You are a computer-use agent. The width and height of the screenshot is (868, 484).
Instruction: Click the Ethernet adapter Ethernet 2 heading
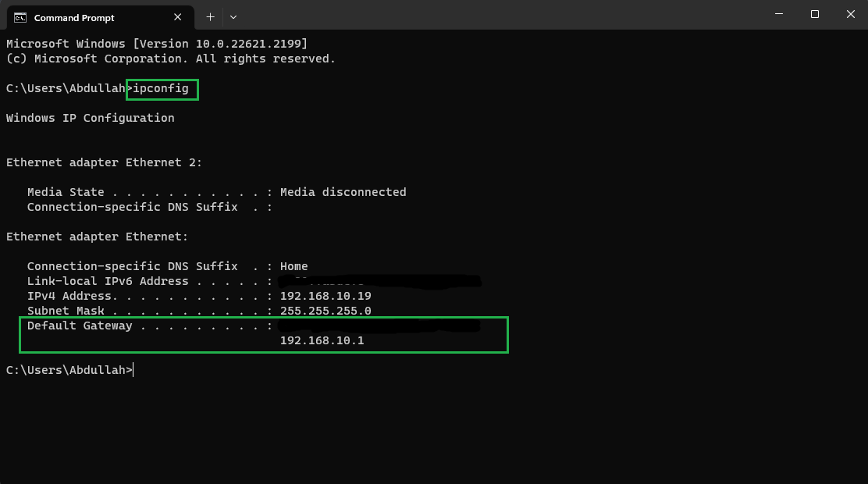click(104, 162)
